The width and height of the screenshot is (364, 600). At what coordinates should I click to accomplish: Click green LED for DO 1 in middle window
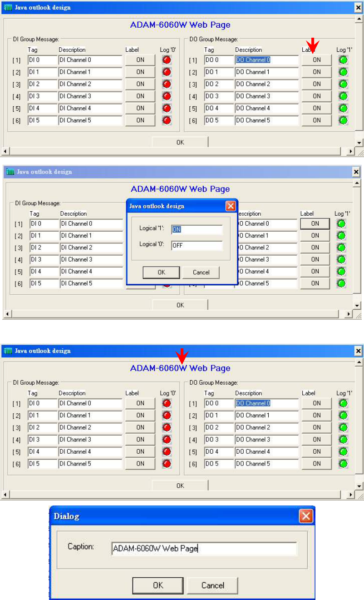coord(342,236)
